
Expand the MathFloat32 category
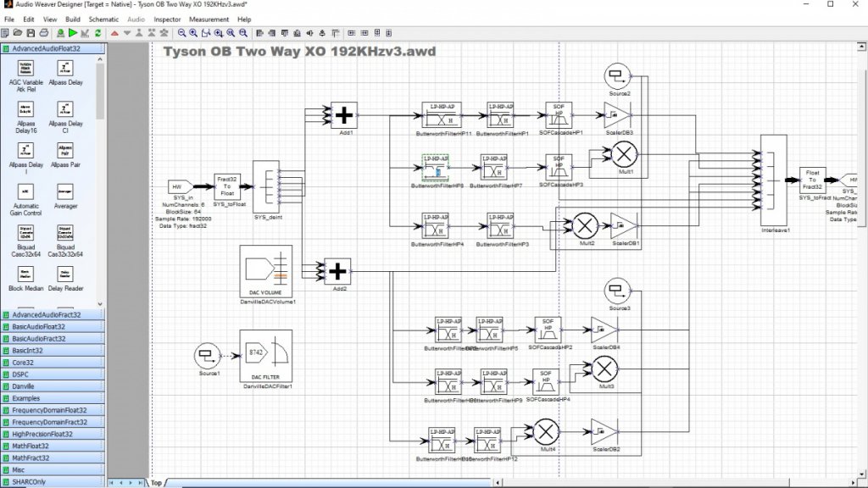53,446
